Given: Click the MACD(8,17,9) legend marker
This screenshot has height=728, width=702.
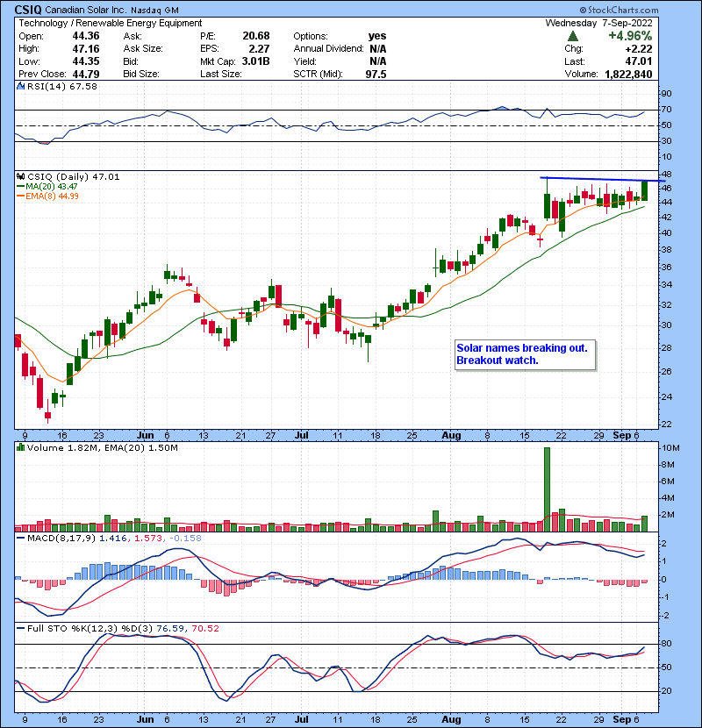Looking at the screenshot, I should tap(20, 537).
